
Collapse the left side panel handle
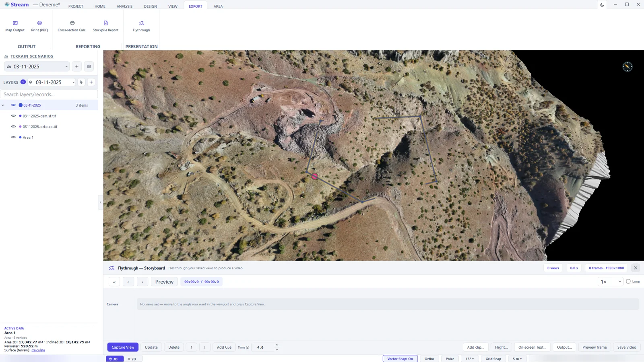(x=100, y=202)
